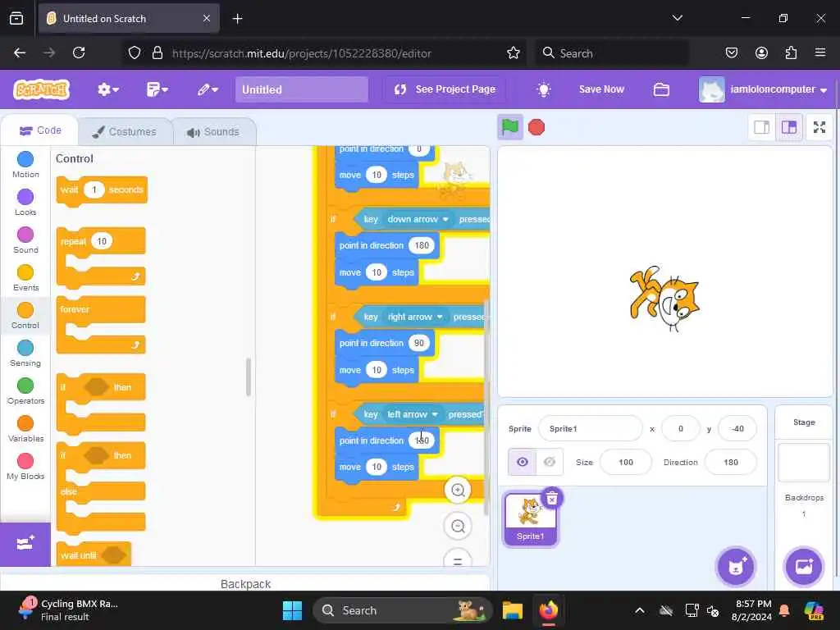Open the iamloloncomputer account menu
The width and height of the screenshot is (840, 630).
click(764, 89)
